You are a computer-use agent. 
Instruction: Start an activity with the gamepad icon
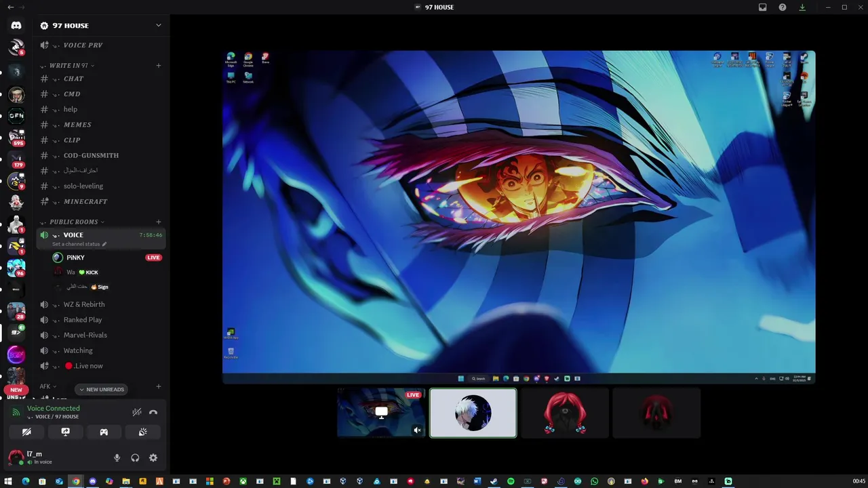pos(104,432)
